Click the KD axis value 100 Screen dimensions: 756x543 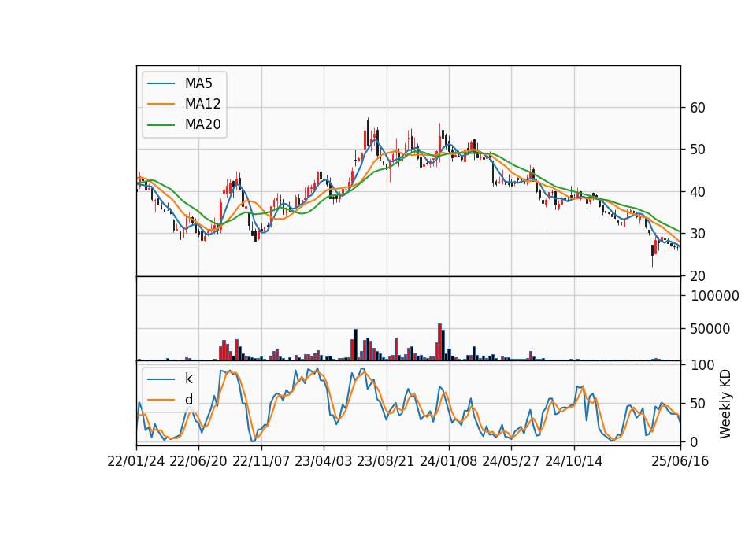[x=703, y=365]
